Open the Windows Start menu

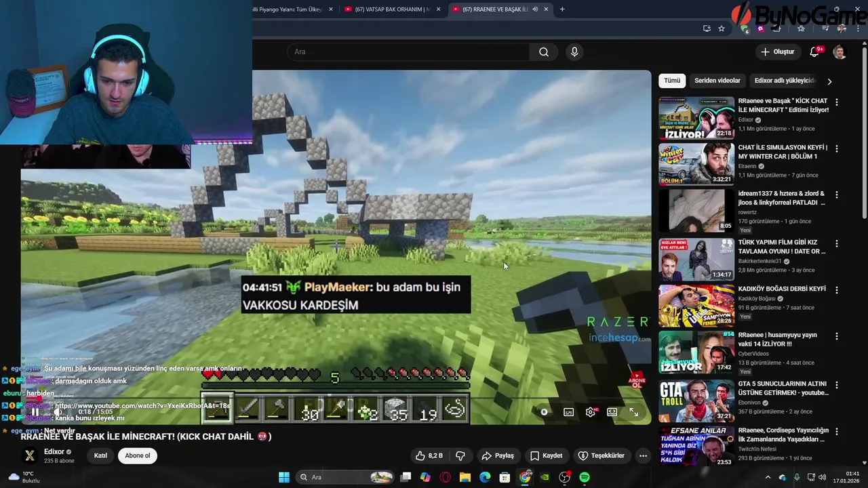284,477
